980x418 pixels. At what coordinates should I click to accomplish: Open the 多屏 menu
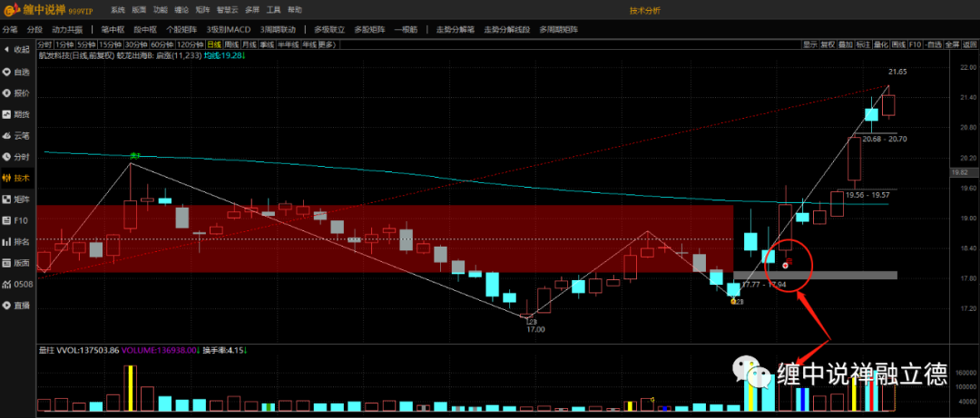pyautogui.click(x=252, y=10)
